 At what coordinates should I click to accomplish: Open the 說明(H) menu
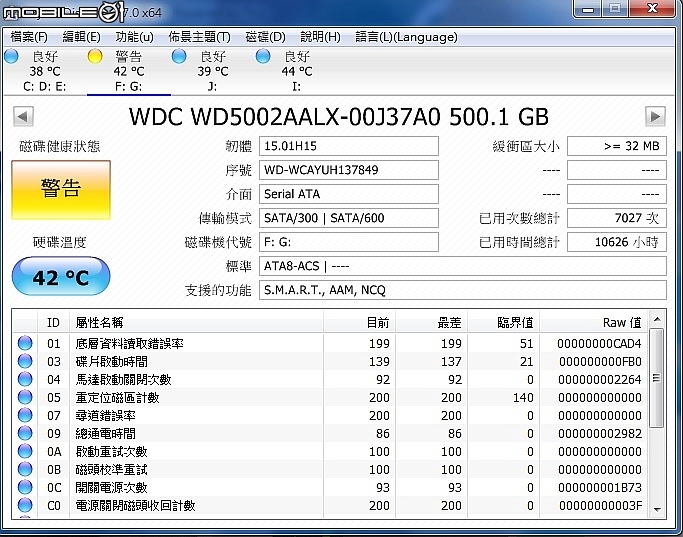point(320,37)
